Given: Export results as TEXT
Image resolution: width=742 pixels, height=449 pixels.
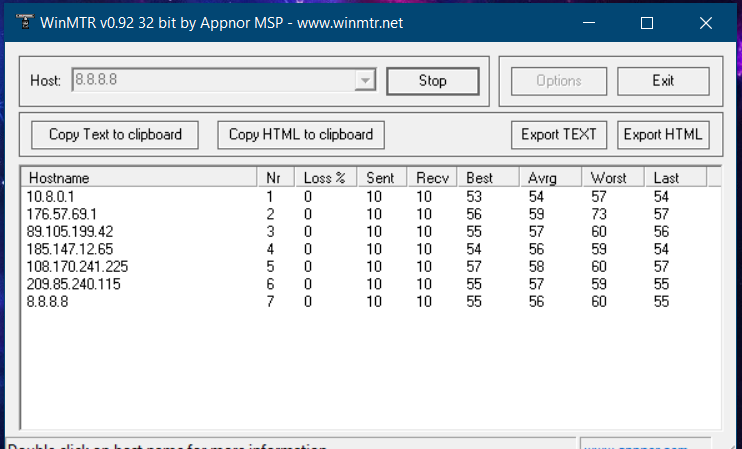Looking at the screenshot, I should coord(559,135).
